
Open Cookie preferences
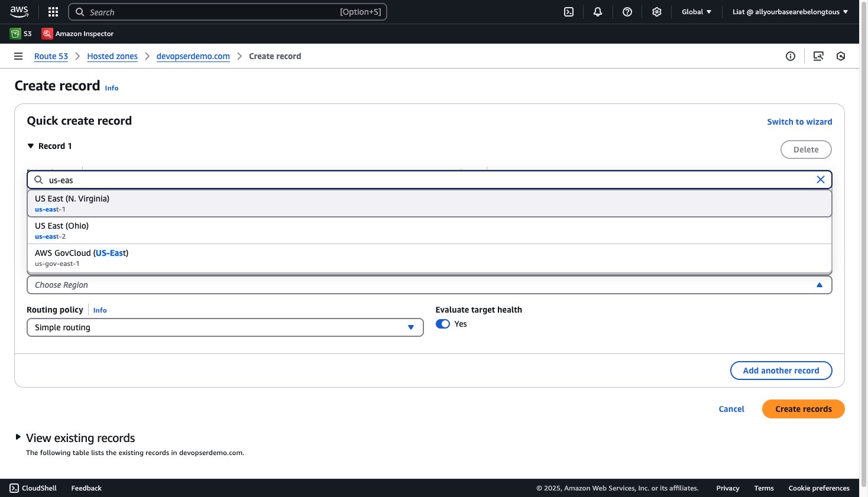coord(819,488)
